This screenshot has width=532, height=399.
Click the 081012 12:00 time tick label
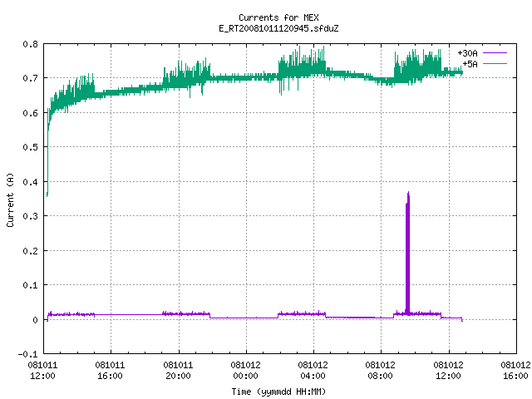[449, 371]
